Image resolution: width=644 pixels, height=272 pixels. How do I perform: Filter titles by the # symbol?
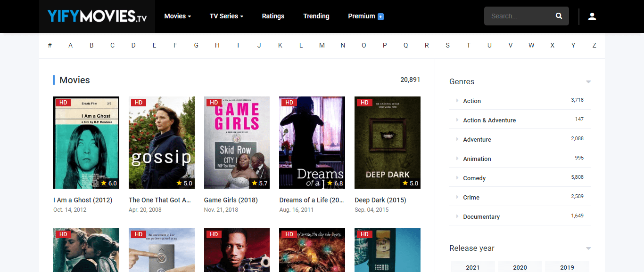[x=50, y=45]
